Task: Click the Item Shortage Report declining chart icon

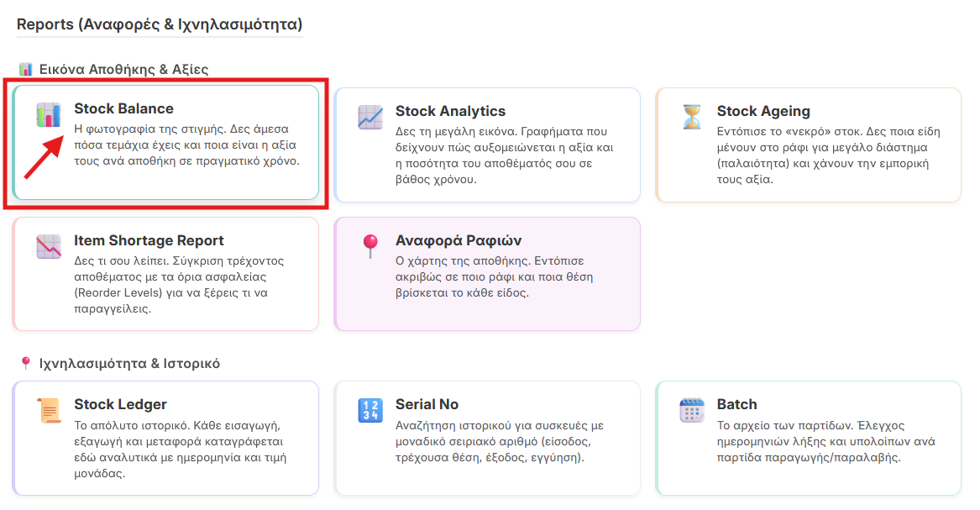Action: pyautogui.click(x=49, y=245)
